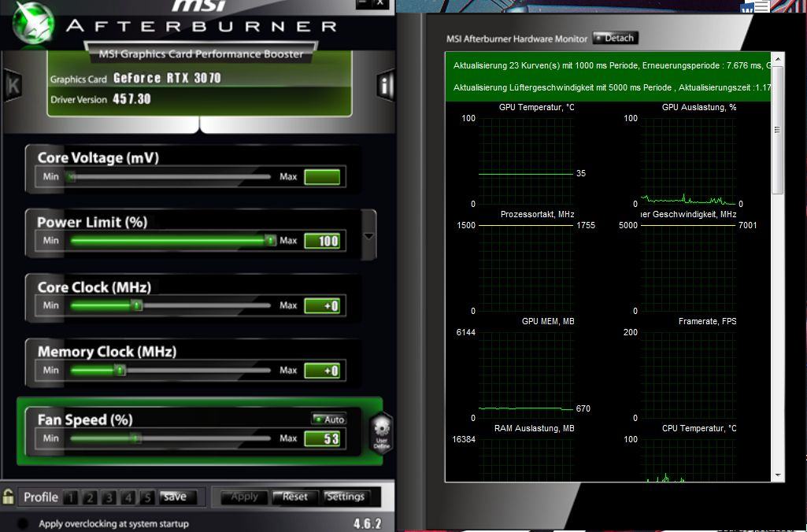
Task: Select profile slot 4
Action: point(128,497)
